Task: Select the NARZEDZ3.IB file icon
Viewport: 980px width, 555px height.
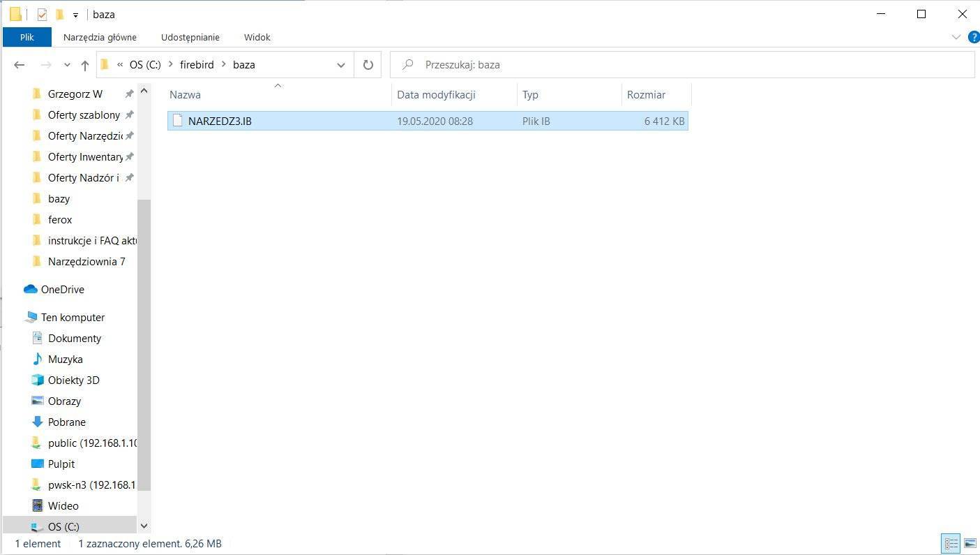Action: click(x=177, y=121)
